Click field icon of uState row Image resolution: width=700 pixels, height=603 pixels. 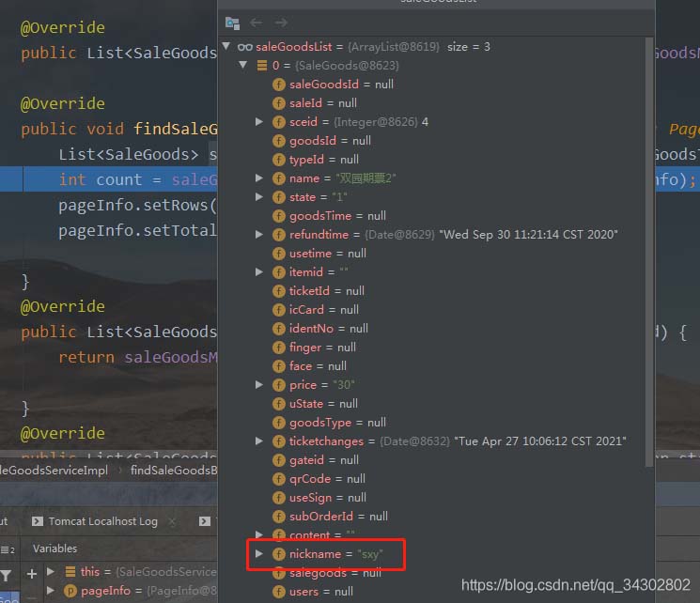[x=278, y=404]
